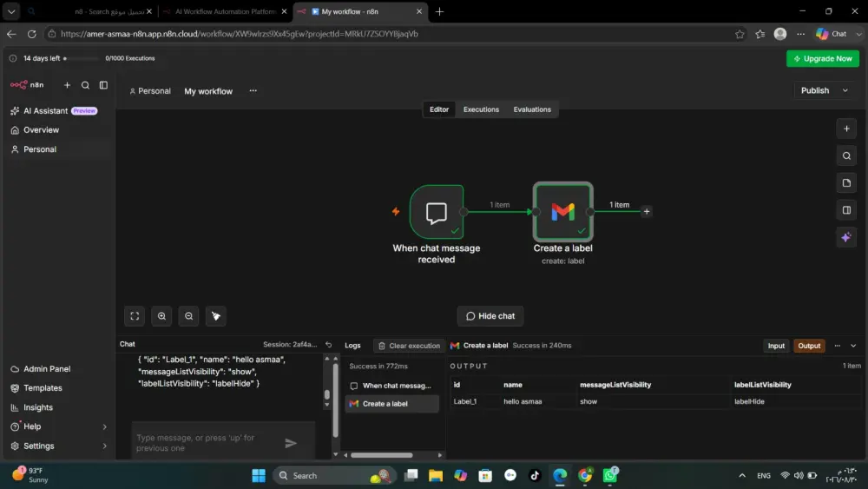Switch to Input view in log panel
This screenshot has width=868, height=489.
tap(776, 346)
